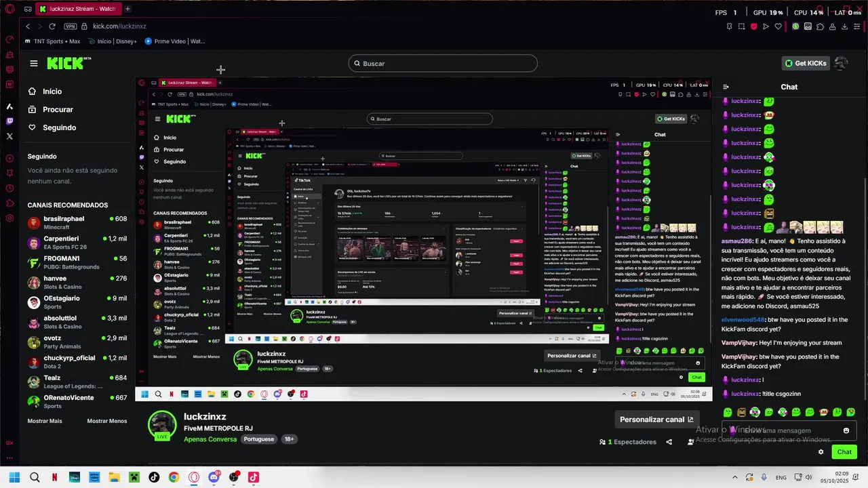Toggle the VPN badge in address bar
868x488 pixels.
tap(70, 26)
